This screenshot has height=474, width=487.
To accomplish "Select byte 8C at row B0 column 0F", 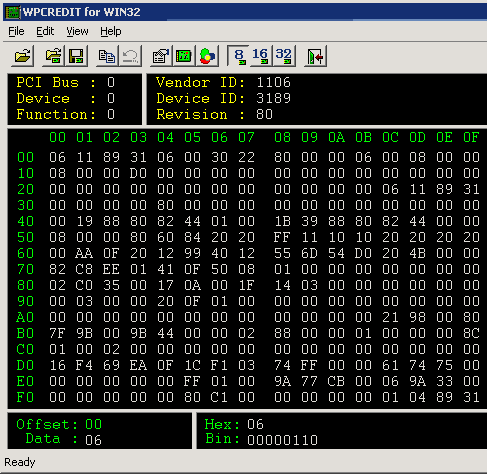I will [x=471, y=333].
